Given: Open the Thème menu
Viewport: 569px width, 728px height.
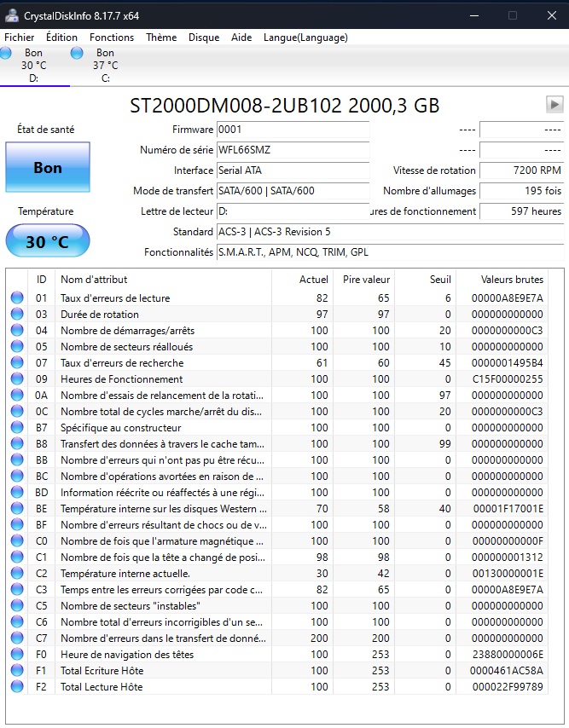Looking at the screenshot, I should 161,38.
